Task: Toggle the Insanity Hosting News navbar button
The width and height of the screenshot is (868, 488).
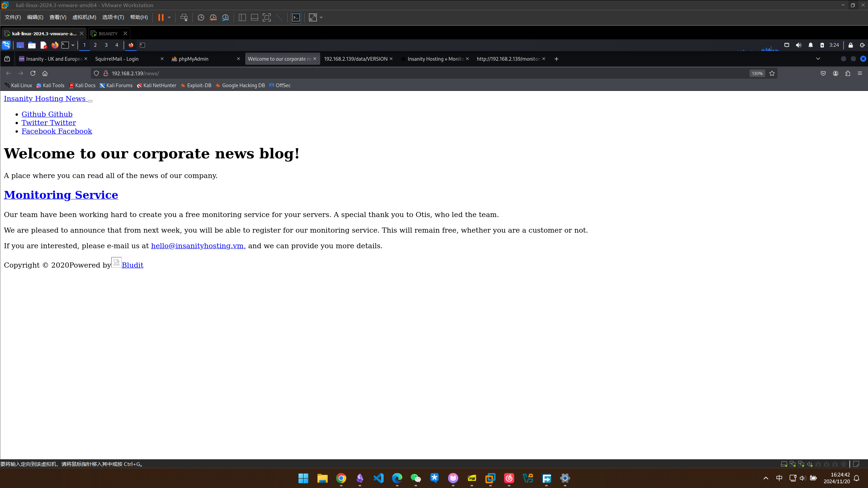Action: click(x=90, y=101)
